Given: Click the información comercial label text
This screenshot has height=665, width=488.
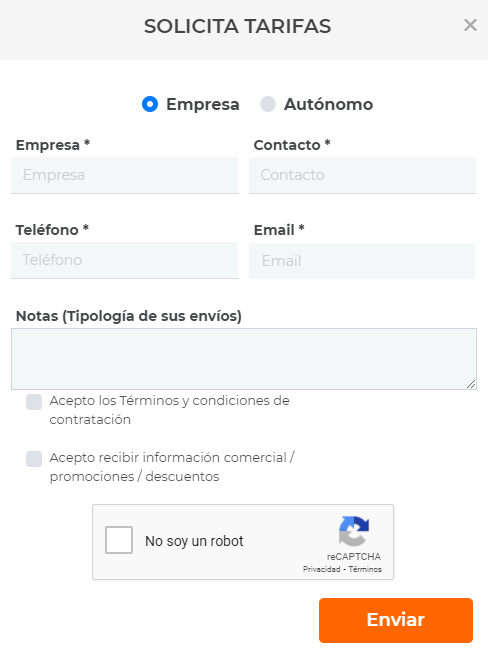Looking at the screenshot, I should tap(172, 467).
